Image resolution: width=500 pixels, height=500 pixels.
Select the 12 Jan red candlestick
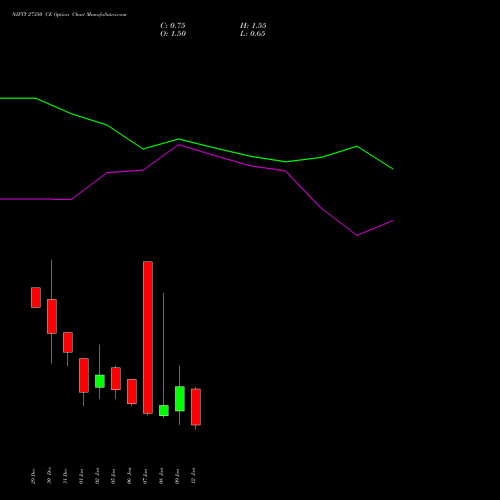[x=196, y=407]
